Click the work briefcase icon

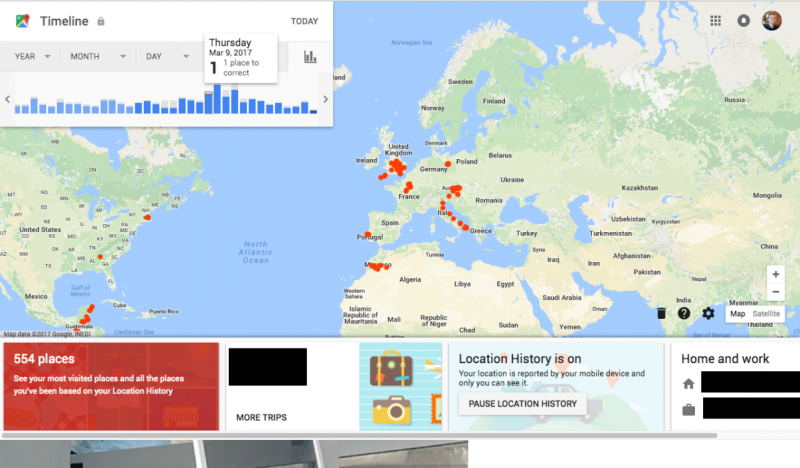688,409
